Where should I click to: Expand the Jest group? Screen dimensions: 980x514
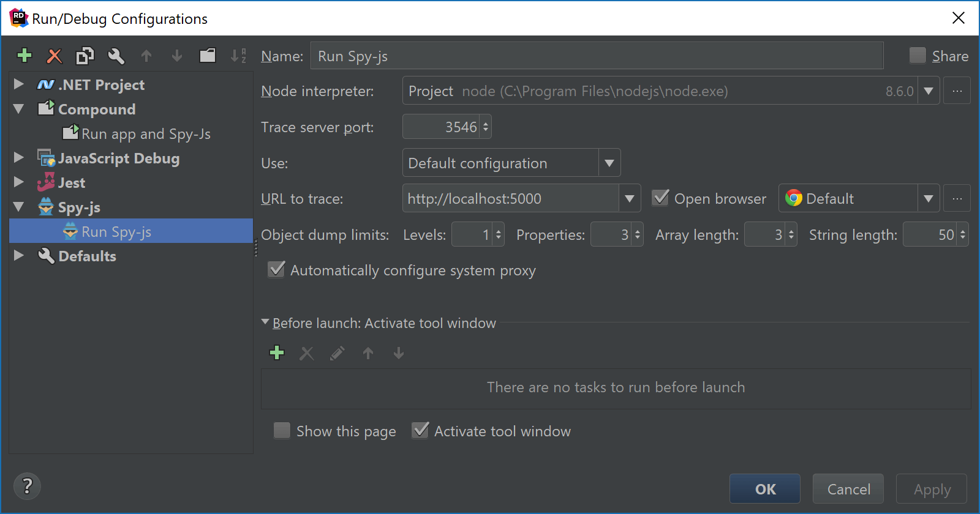(19, 182)
